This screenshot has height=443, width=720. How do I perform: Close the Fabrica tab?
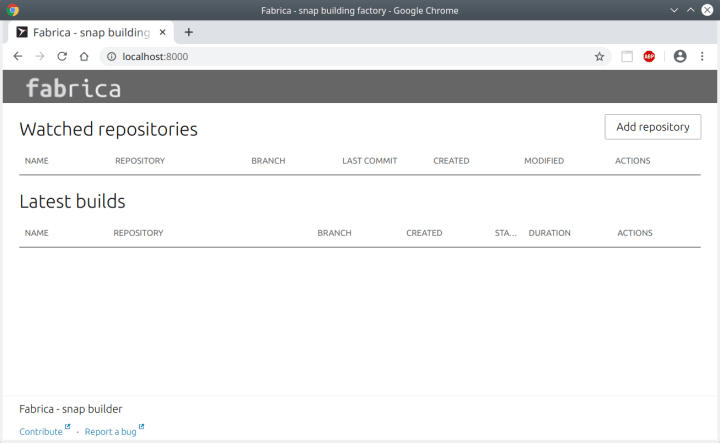[163, 32]
